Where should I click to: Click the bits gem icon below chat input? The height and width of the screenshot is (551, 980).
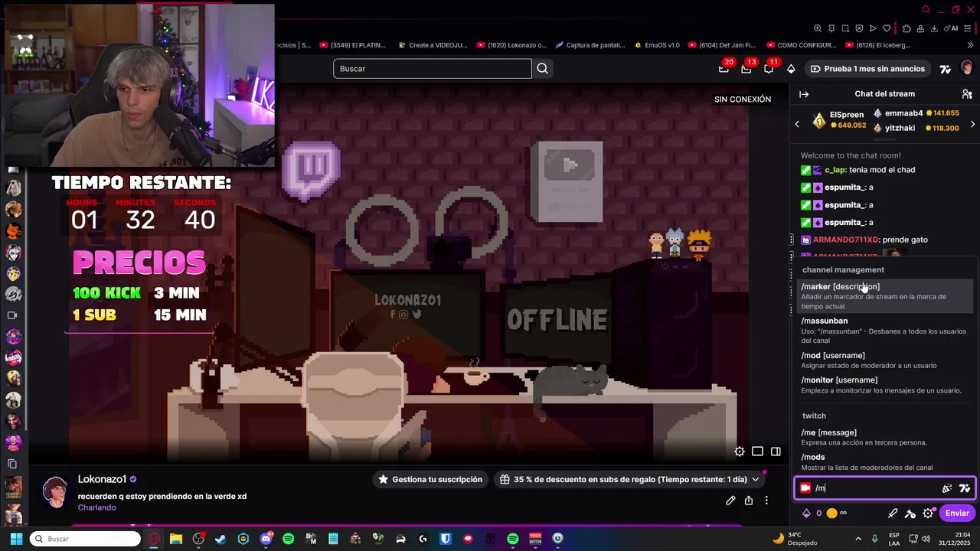click(806, 514)
